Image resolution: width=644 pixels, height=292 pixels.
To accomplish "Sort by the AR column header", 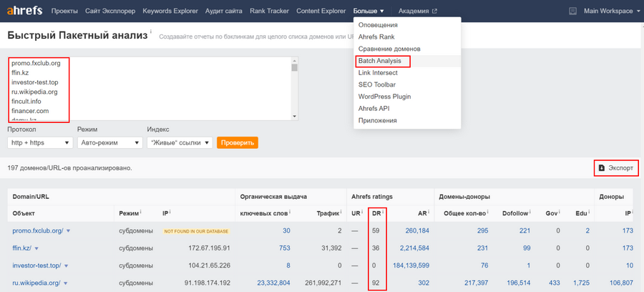I will point(422,213).
